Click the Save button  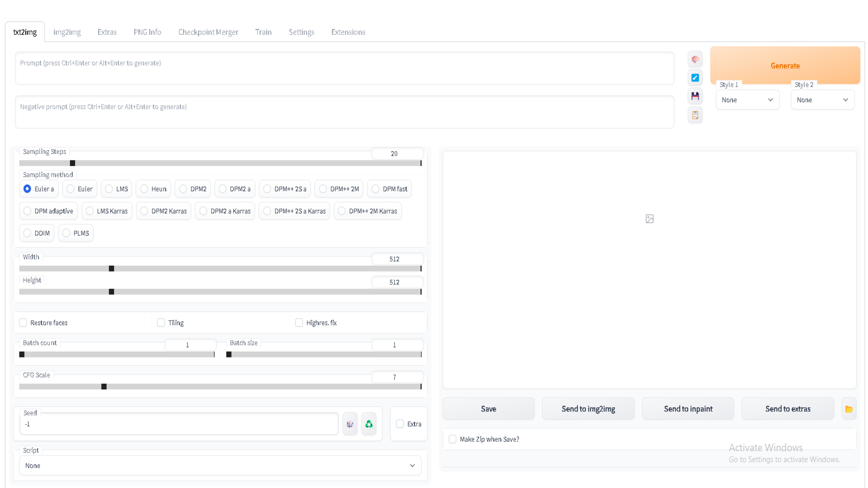click(x=488, y=409)
